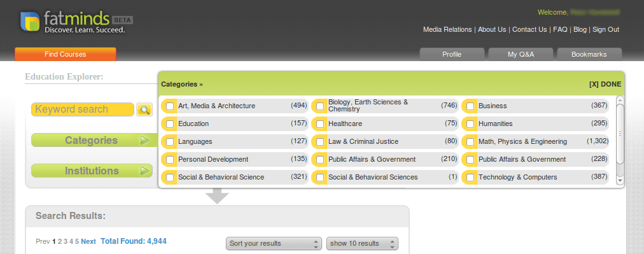Viewport: 644px width, 254px height.
Task: Go to results page 5
Action: coord(77,242)
